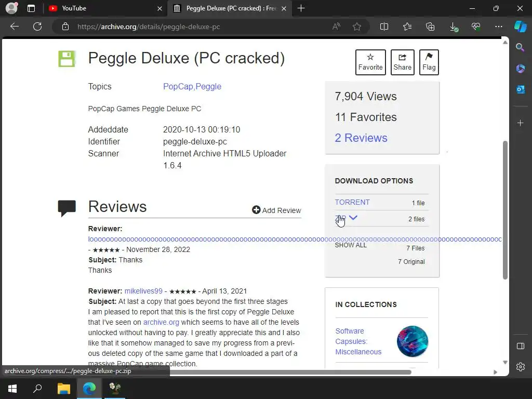Open the Outlook sidebar icon
The height and width of the screenshot is (399, 532).
pos(520,89)
